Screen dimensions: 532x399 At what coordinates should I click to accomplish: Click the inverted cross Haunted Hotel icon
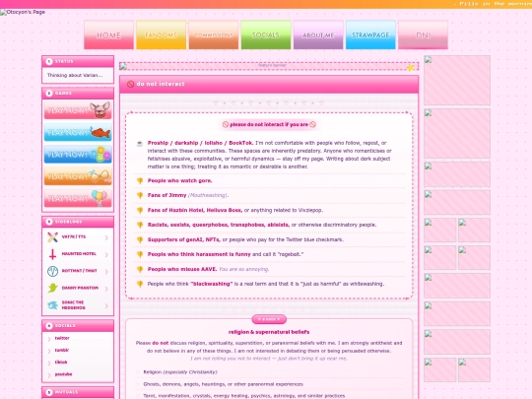(x=52, y=254)
